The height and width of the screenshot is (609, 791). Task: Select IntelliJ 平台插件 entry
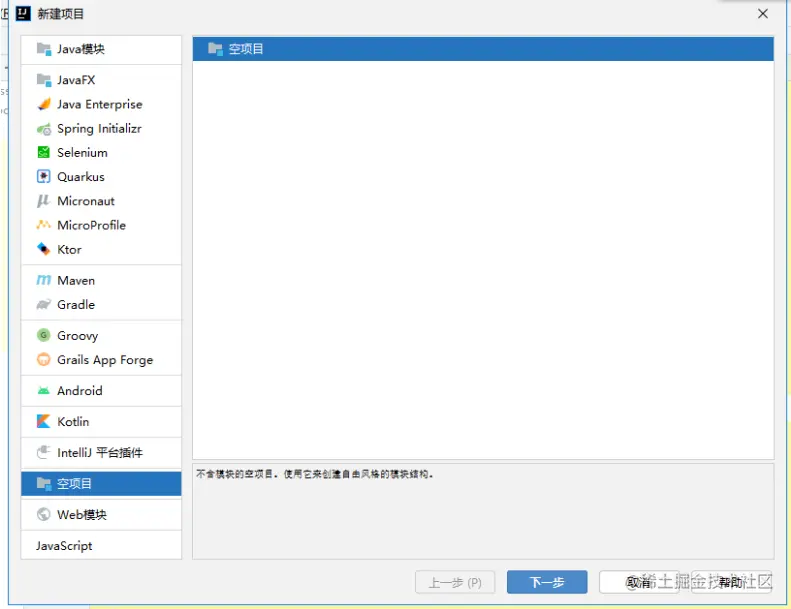101,453
